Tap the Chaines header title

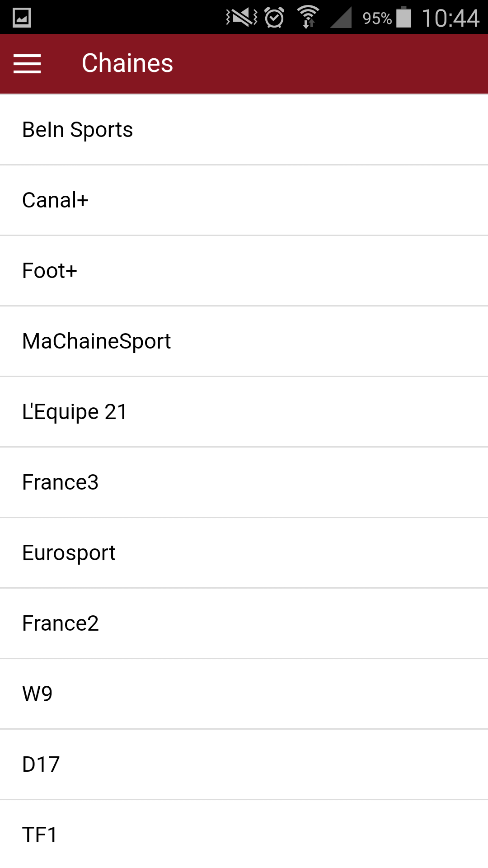(x=127, y=63)
